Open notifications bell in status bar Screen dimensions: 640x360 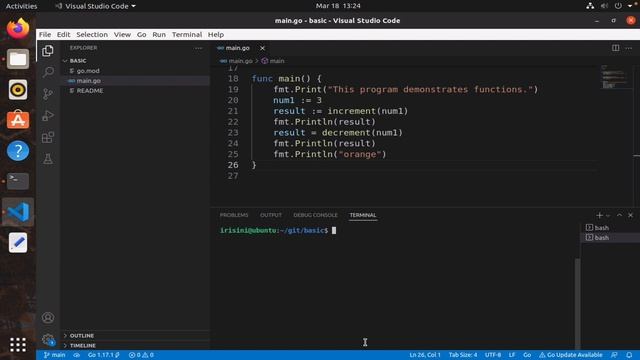pos(629,355)
